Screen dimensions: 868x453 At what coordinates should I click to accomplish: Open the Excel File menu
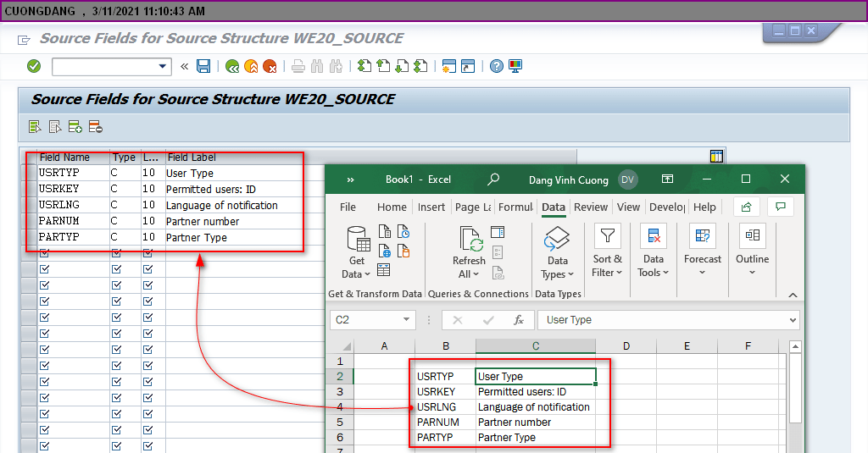coord(348,207)
